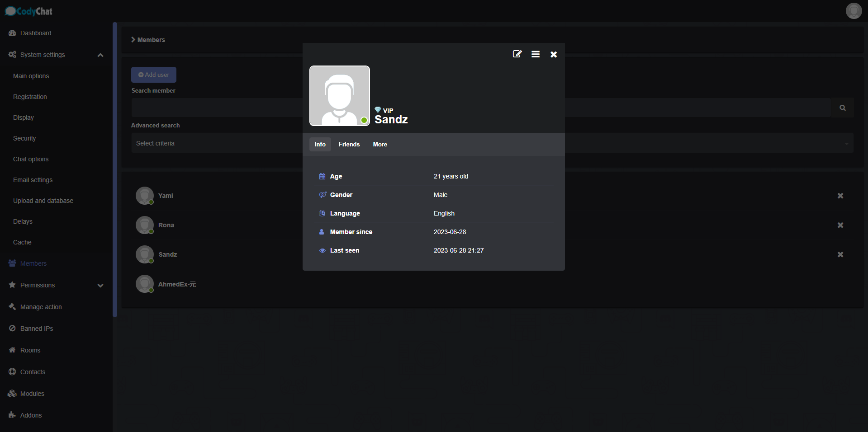The image size is (868, 432).
Task: Switch to the Friends tab
Action: (349, 144)
